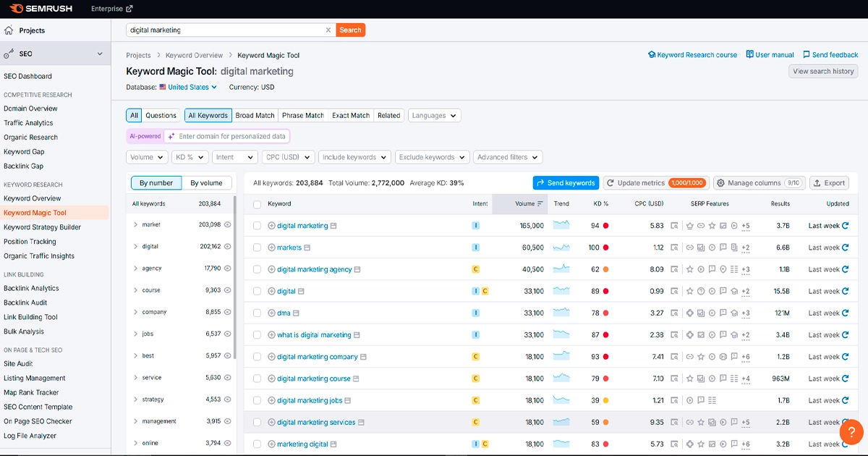Viewport: 868px width, 456px height.
Task: Open SERP snapshot icon beside digital marketing
Action: (x=333, y=226)
